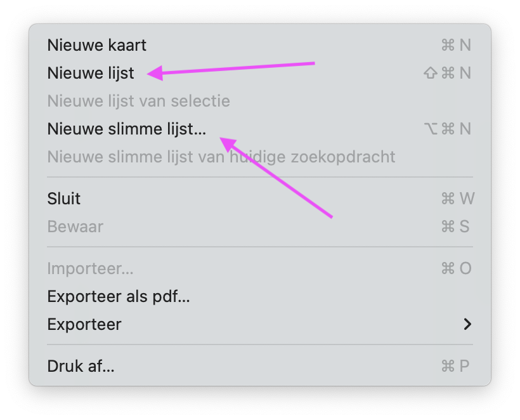The image size is (520, 420).
Task: Open the Exporteer submenu
Action: click(x=259, y=324)
